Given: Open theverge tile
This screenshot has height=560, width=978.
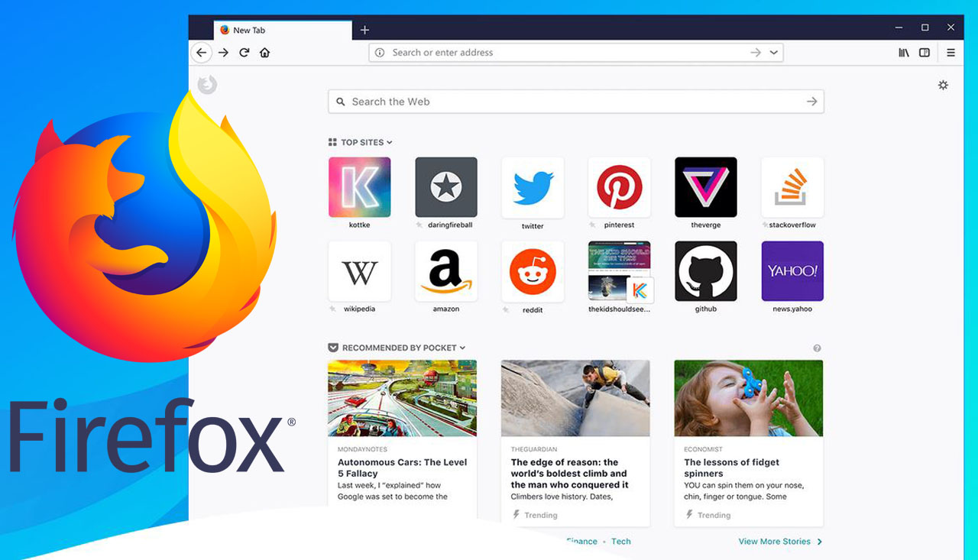Looking at the screenshot, I should [x=706, y=187].
